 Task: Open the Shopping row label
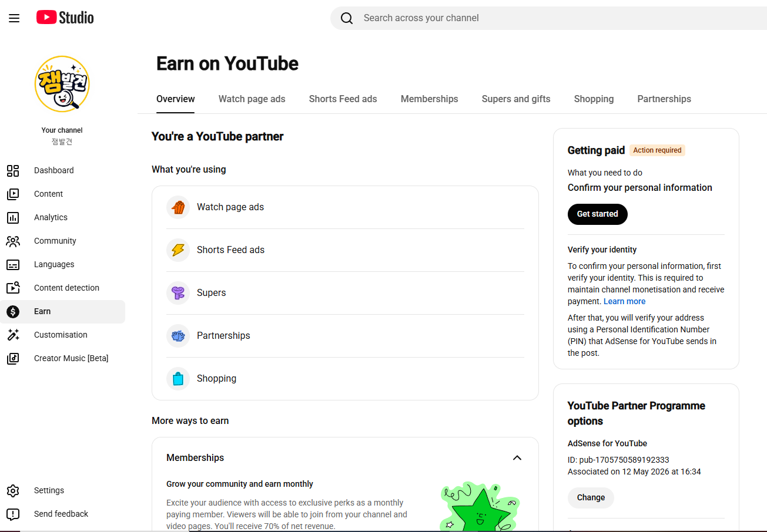coord(217,379)
